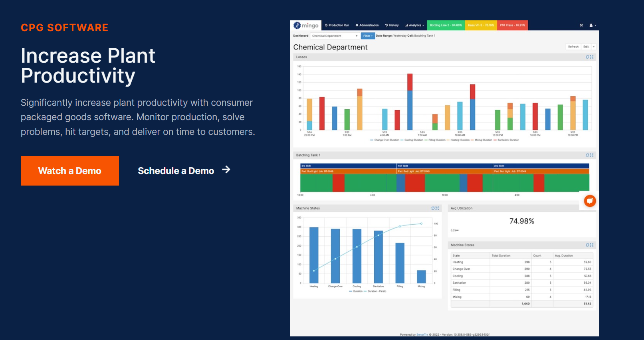Open the blue Filter dropdown

(367, 36)
